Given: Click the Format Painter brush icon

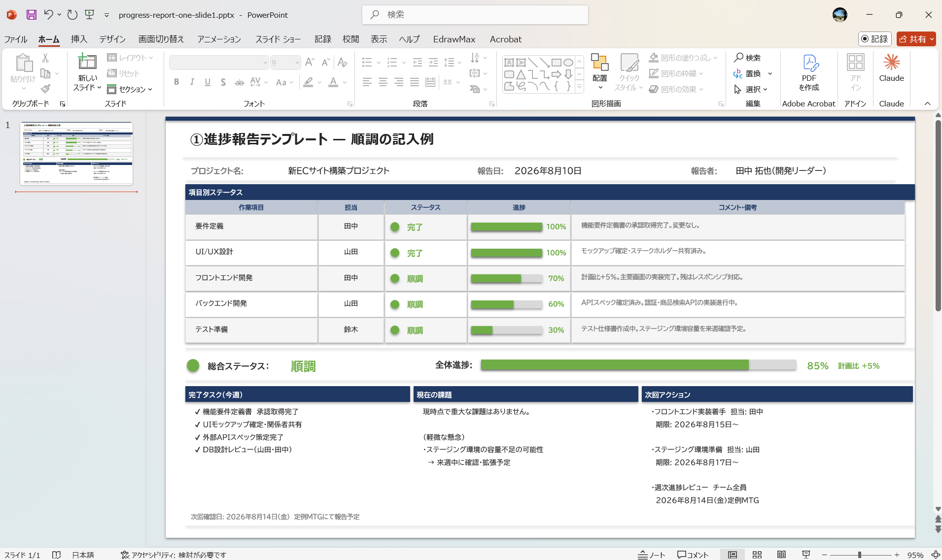Looking at the screenshot, I should [x=45, y=89].
